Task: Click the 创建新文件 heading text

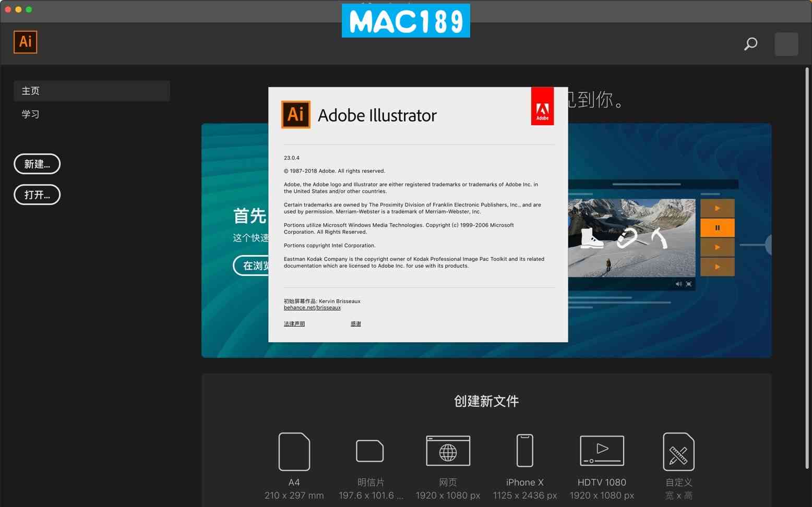Action: coord(486,401)
